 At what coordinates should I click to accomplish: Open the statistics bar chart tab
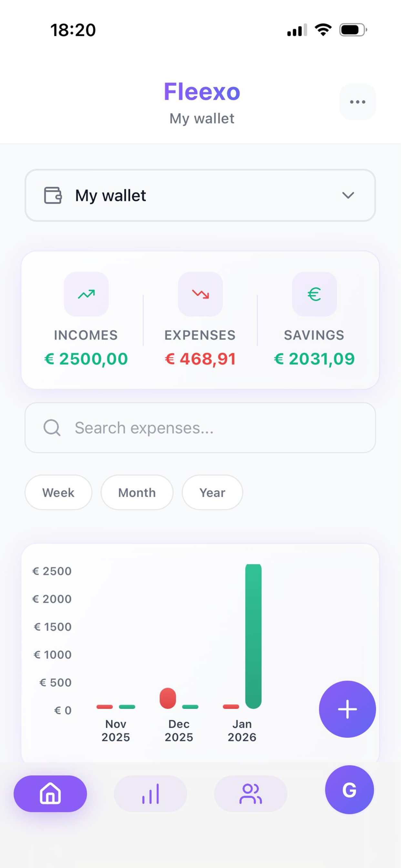(150, 794)
